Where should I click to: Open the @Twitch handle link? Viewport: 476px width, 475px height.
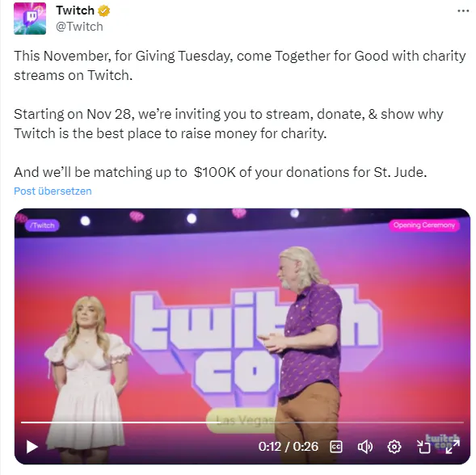(x=79, y=27)
